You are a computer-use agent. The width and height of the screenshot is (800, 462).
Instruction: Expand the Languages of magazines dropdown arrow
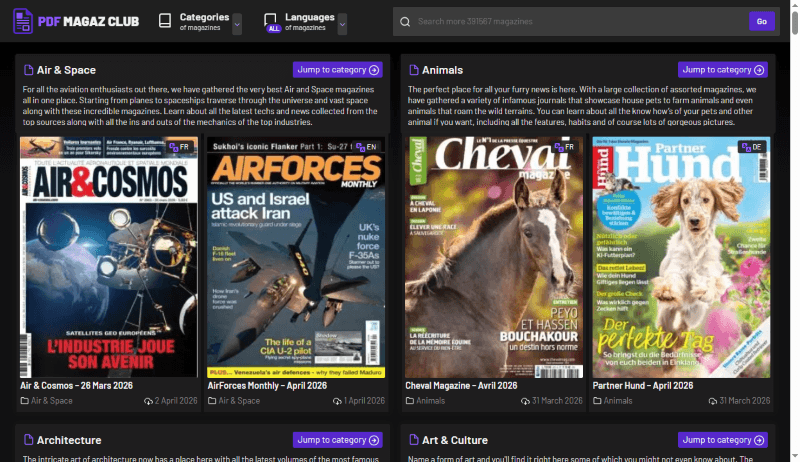click(x=342, y=24)
